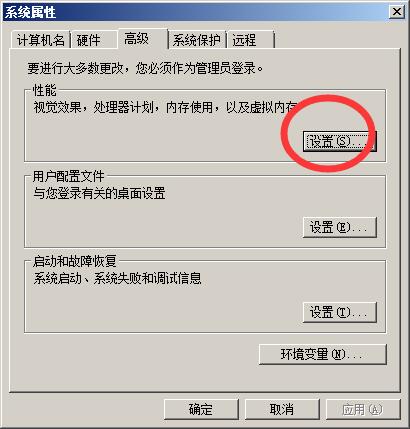
Task: Open the 远程 tab
Action: click(x=250, y=40)
